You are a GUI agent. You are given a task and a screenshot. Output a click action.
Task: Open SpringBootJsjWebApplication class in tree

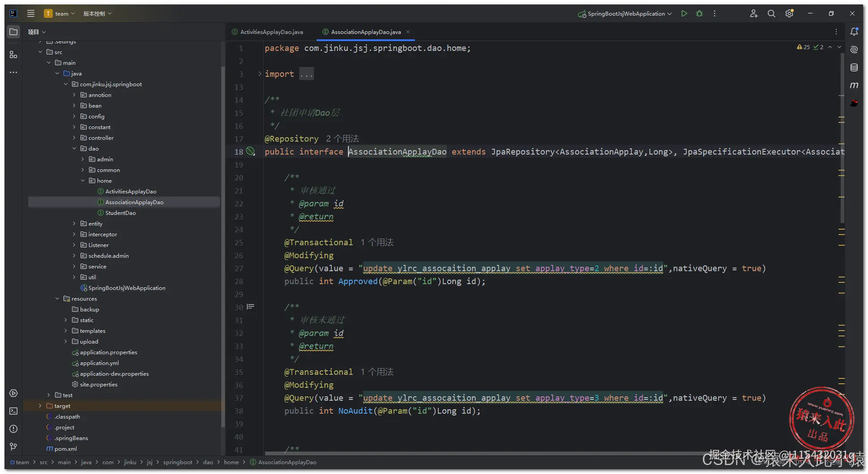point(123,288)
